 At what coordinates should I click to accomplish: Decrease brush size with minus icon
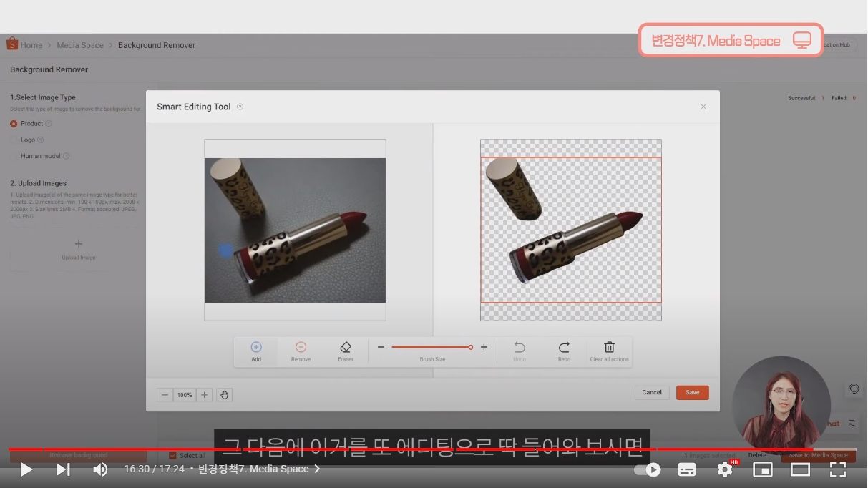click(381, 347)
